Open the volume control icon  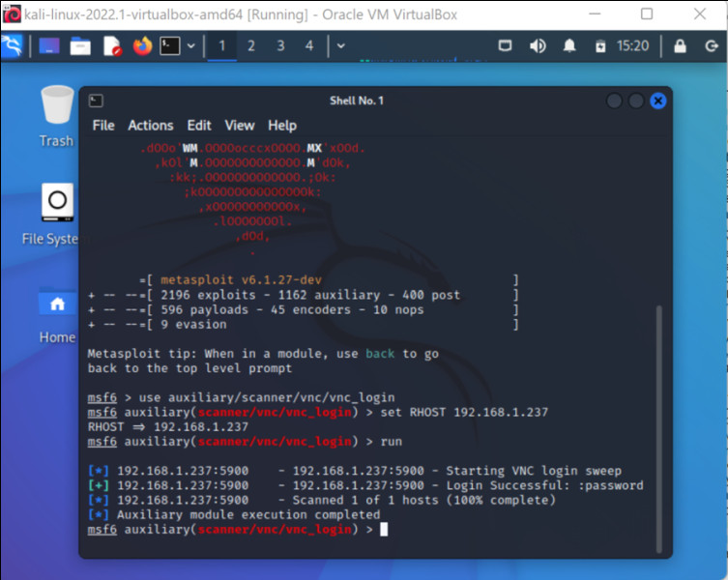click(538, 46)
